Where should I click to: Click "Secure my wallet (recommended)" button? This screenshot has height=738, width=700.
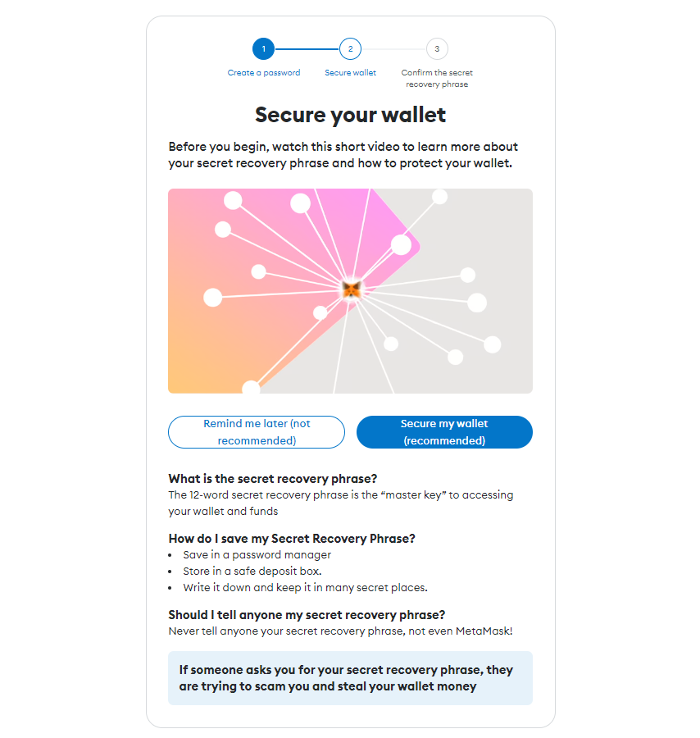444,432
